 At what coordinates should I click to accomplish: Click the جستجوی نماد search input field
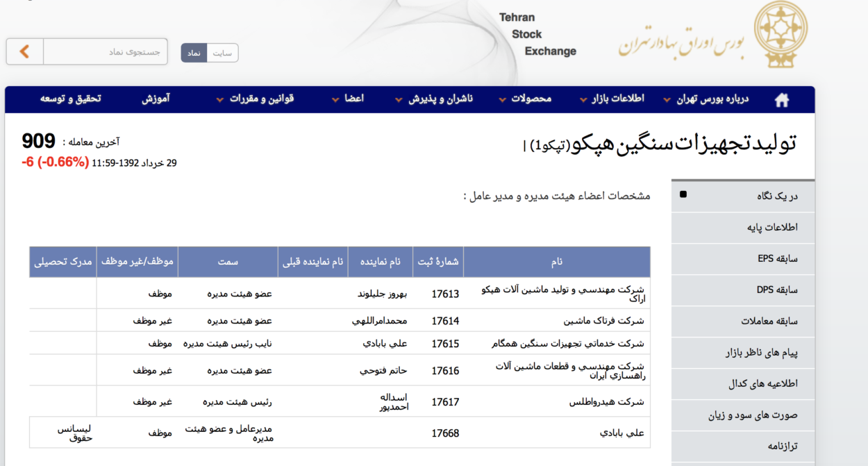[104, 51]
